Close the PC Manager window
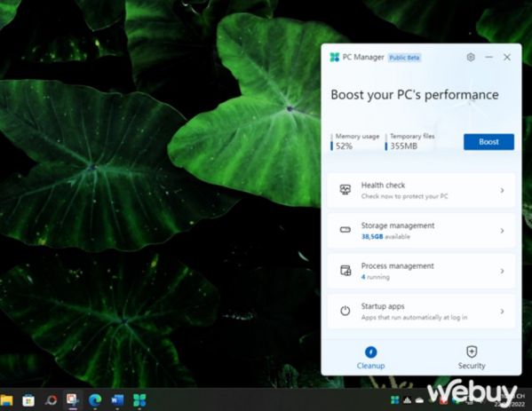 click(507, 57)
